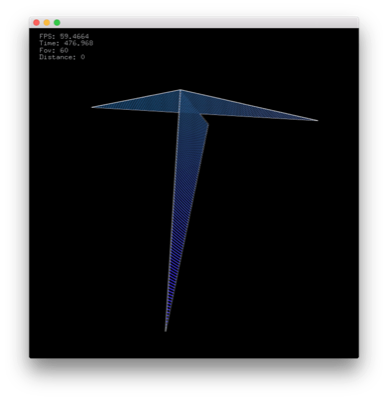Click the Distance: 0 label
Screen dimensions: 388x400
62,57
